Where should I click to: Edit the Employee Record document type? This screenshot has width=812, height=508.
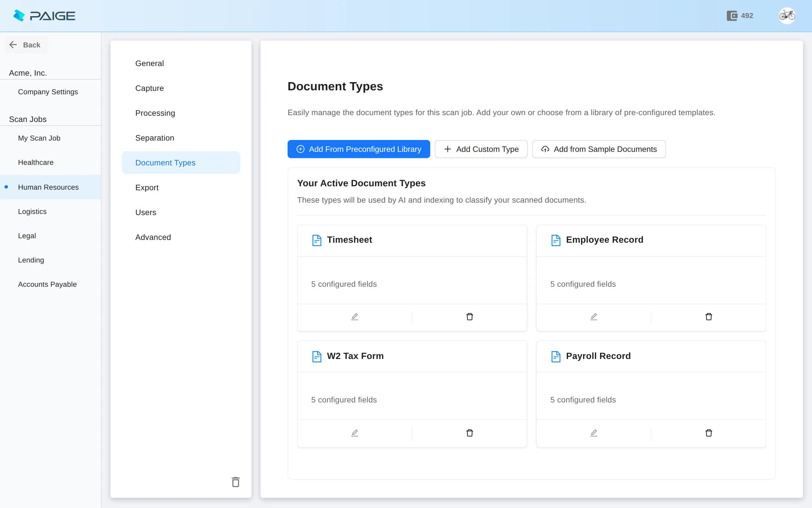click(593, 316)
